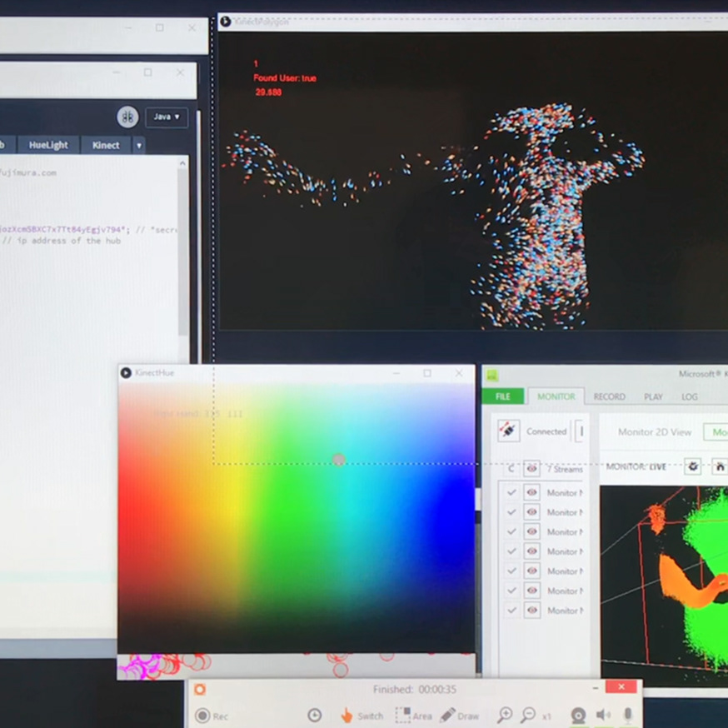Reset the 3D view with home icon
Image resolution: width=728 pixels, height=728 pixels.
[720, 466]
